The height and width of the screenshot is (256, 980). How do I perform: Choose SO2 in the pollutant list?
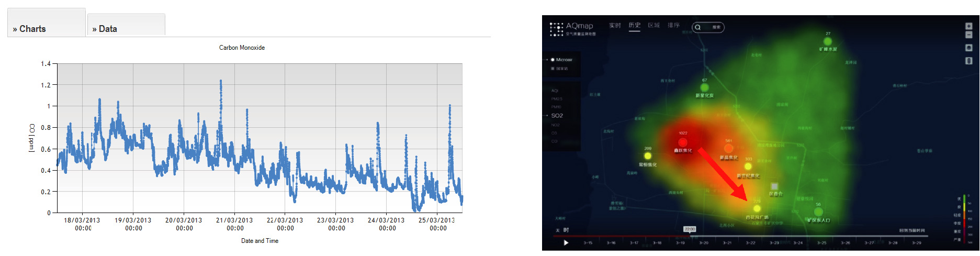(557, 116)
